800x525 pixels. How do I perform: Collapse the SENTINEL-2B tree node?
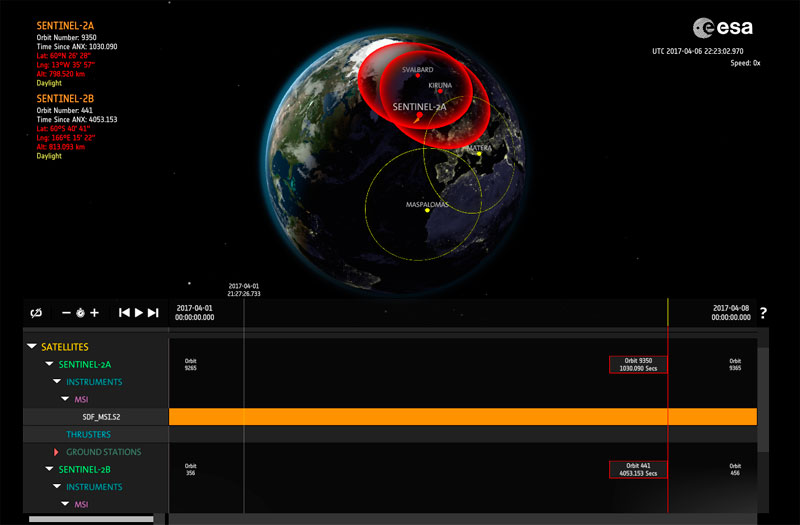tap(49, 469)
